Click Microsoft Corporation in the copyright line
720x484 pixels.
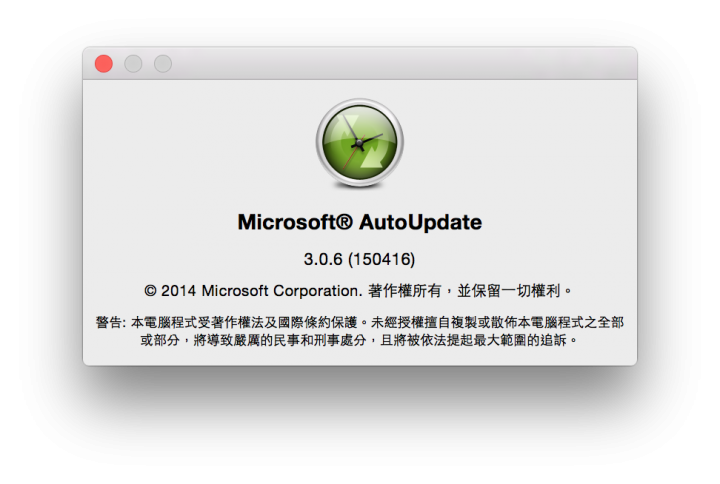[x=282, y=290]
